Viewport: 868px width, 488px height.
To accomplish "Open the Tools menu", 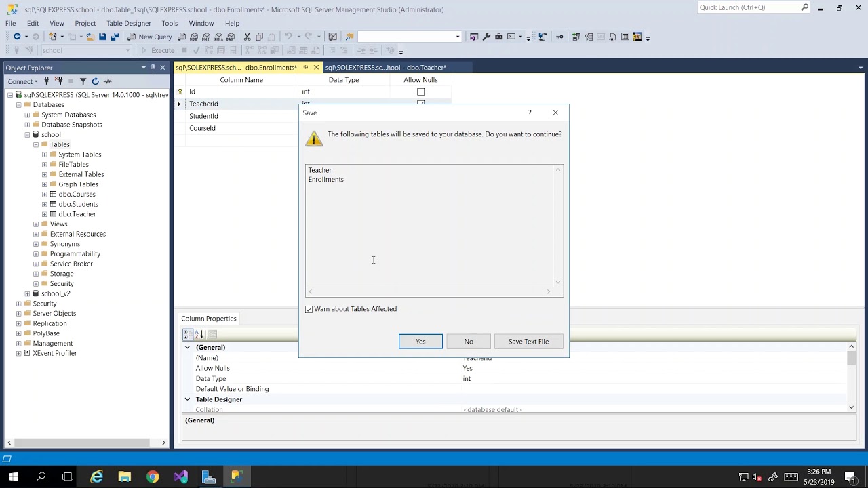I will pos(170,23).
